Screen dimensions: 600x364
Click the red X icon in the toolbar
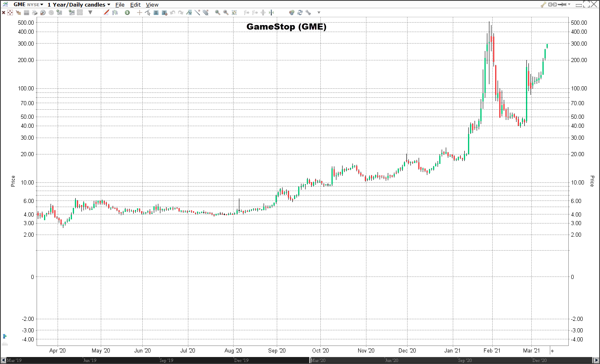click(4, 13)
